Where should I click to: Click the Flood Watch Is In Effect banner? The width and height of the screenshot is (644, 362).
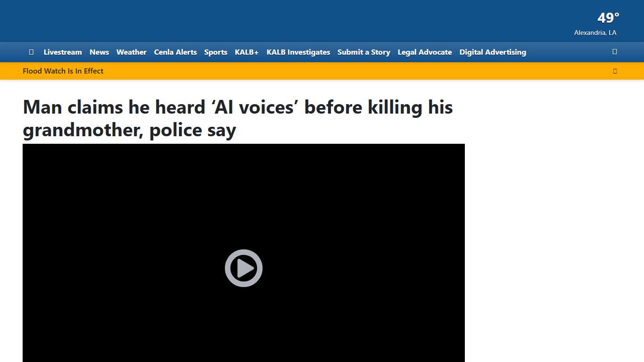click(x=63, y=71)
